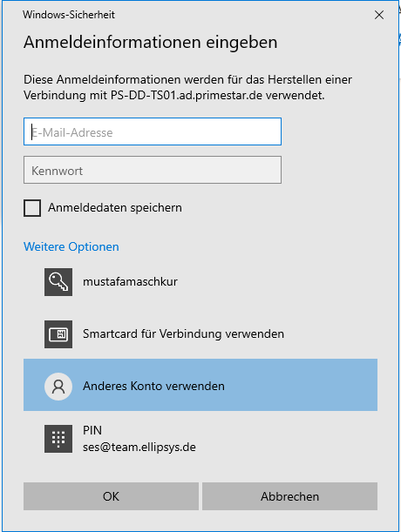Choose the smartcard icon option
Screen dimensions: 401x532
[x=58, y=334]
